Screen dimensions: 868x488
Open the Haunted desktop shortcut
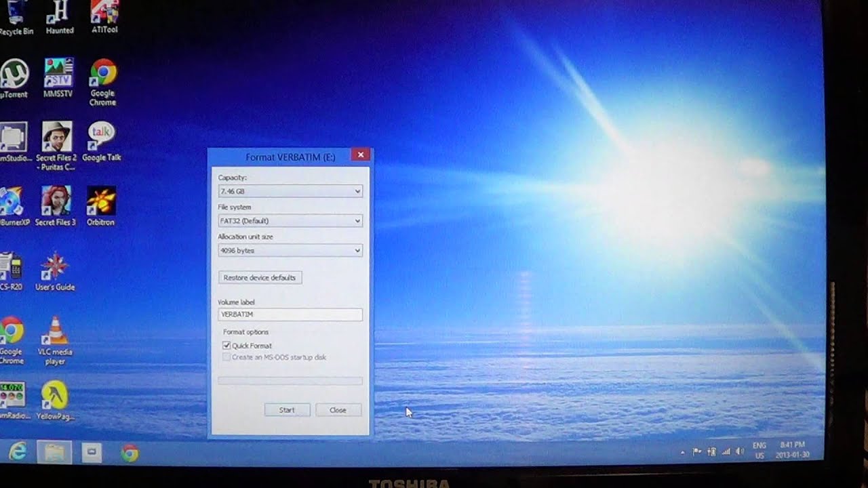(60, 18)
